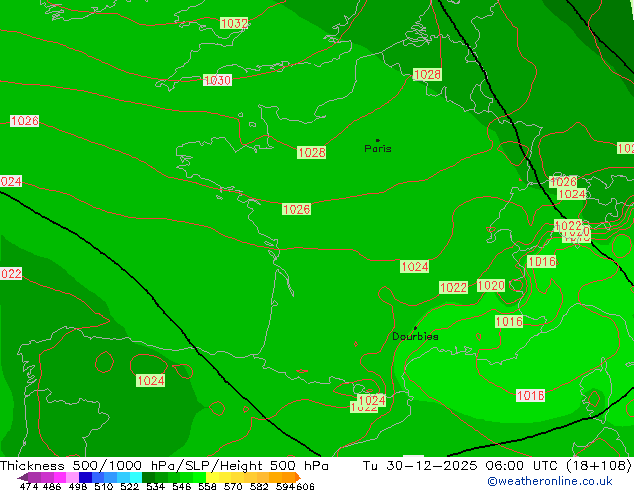The width and height of the screenshot is (634, 490).
Task: Click the 510 legend scale value
Action: [x=104, y=486]
